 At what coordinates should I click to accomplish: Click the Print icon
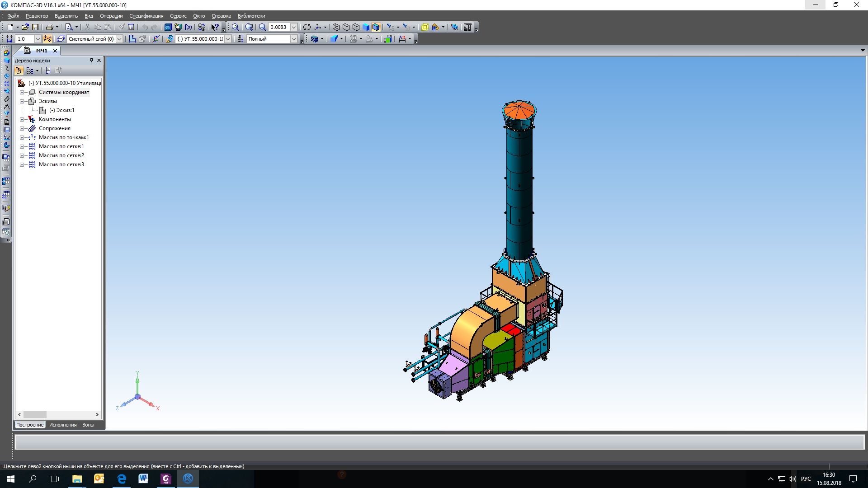49,27
